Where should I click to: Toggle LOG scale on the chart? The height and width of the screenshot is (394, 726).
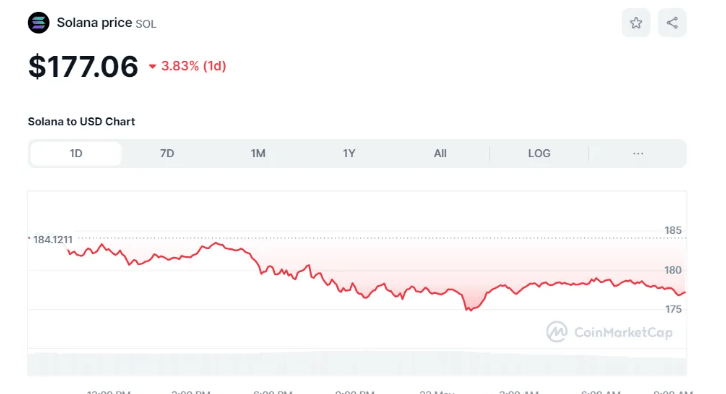point(539,153)
